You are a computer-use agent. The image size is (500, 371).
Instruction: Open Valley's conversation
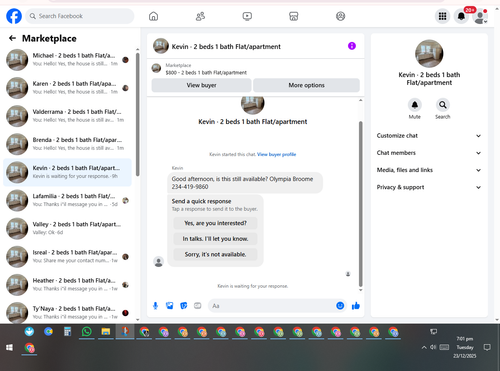pyautogui.click(x=67, y=228)
